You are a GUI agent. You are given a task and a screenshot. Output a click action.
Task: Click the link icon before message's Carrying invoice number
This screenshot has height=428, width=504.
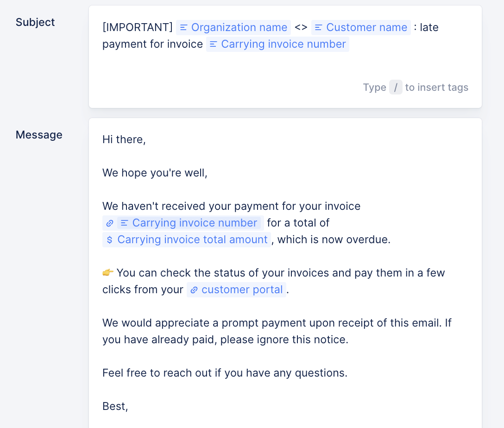110,223
